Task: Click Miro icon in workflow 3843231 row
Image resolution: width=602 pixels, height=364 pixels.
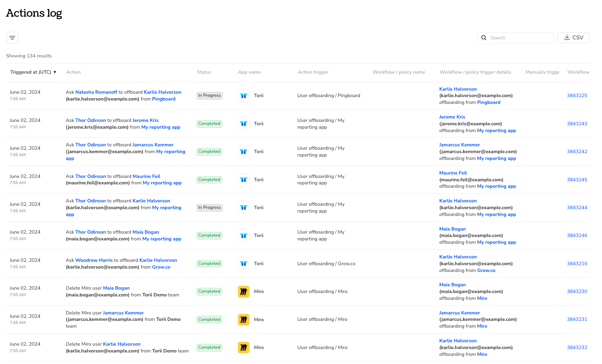Action: pos(243,320)
